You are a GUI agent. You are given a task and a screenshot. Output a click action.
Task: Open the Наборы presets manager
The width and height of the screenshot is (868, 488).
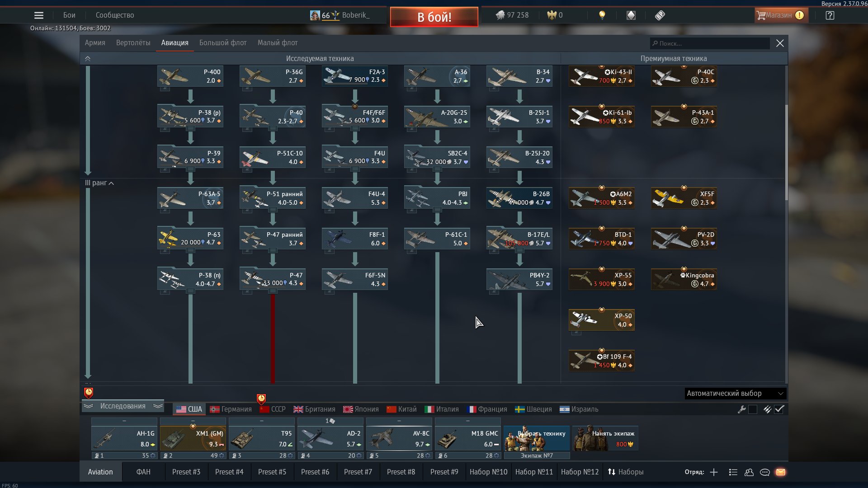click(626, 472)
